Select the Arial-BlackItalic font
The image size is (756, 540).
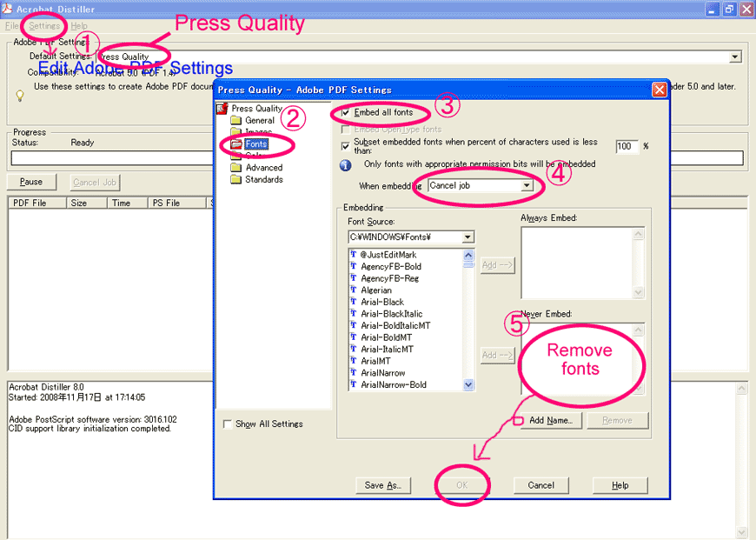click(392, 314)
